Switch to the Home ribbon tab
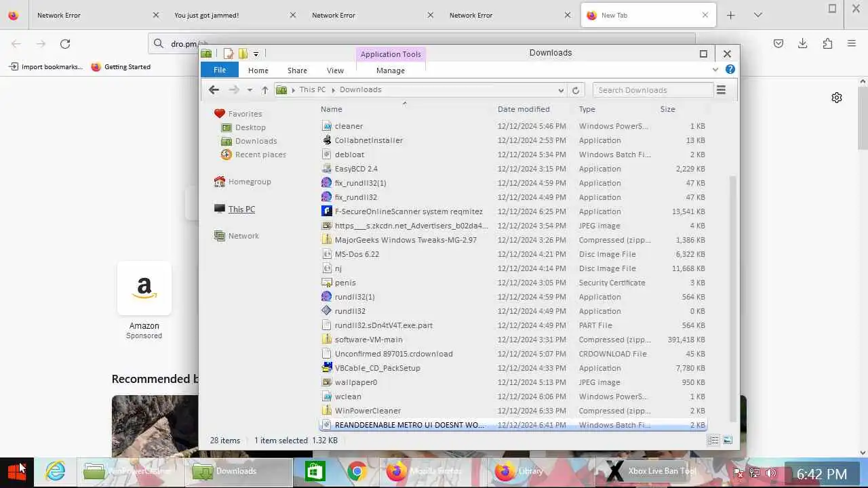The height and width of the screenshot is (488, 868). 258,70
